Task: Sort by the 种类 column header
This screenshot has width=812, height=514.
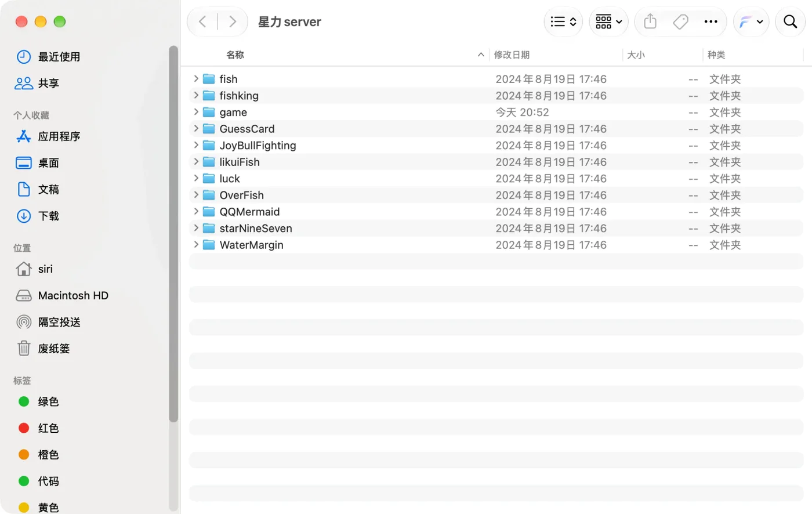Action: click(x=716, y=55)
